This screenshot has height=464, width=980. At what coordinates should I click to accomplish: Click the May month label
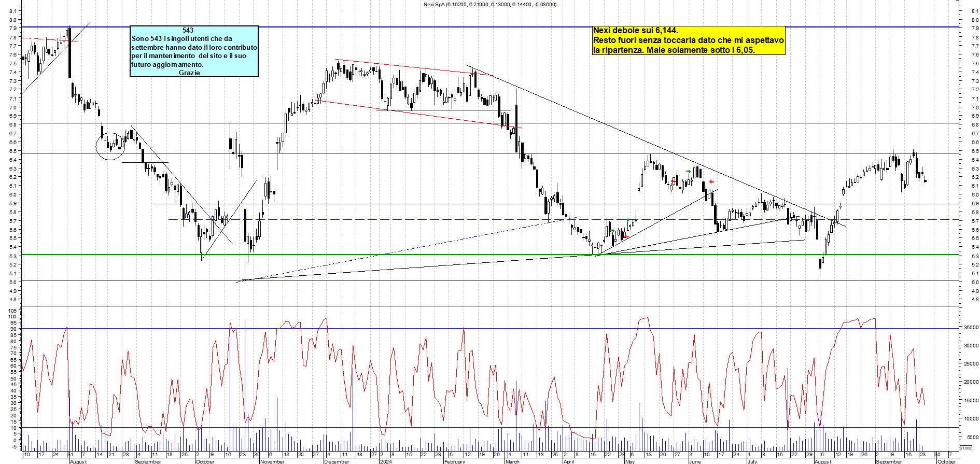pyautogui.click(x=630, y=461)
